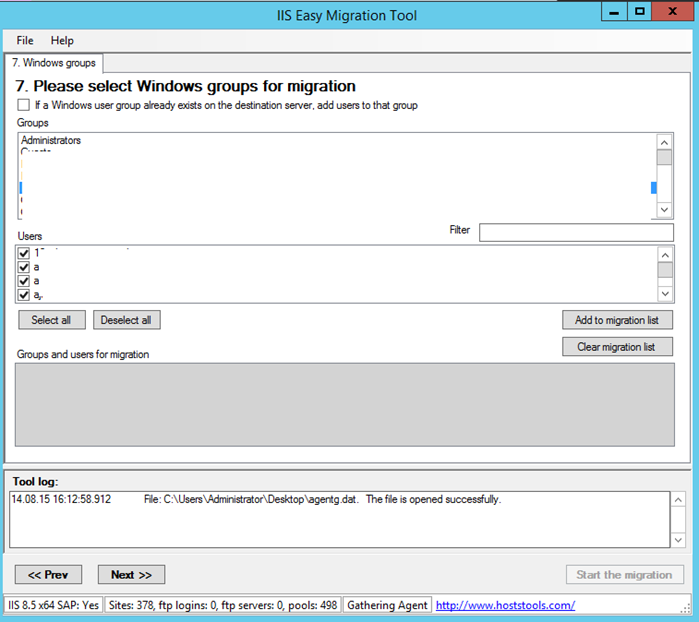Minimize the IIS Easy Migration Tool window
The image size is (699, 622).
tap(614, 12)
